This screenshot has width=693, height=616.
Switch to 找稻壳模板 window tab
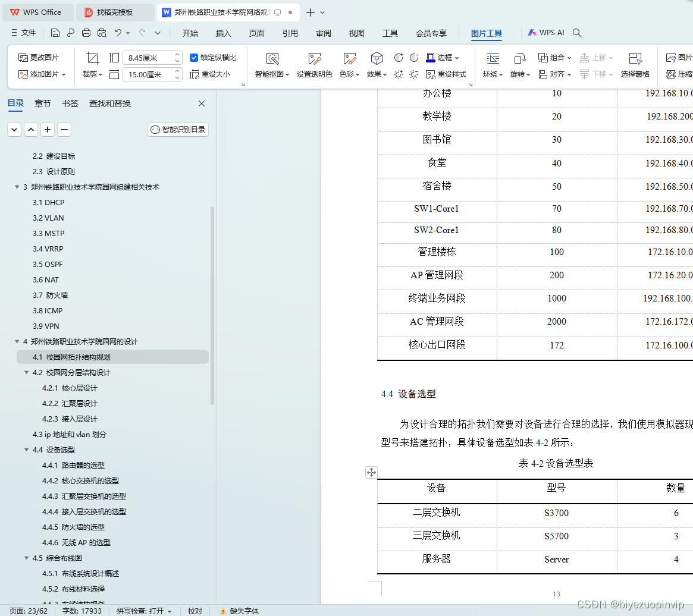click(x=114, y=12)
